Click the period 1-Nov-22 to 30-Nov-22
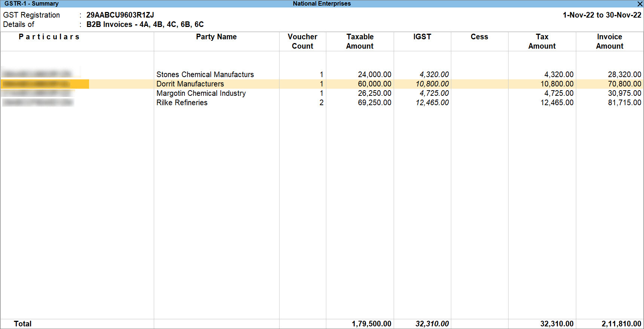This screenshot has width=644, height=329. (602, 15)
